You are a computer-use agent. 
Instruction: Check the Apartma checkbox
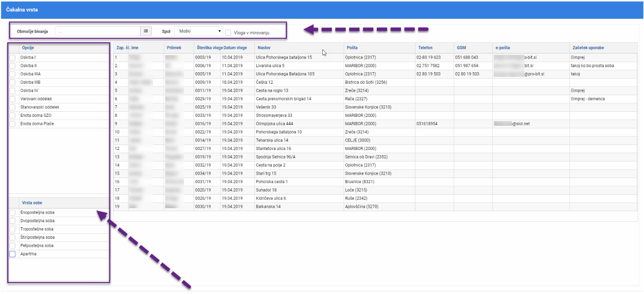pos(12,254)
